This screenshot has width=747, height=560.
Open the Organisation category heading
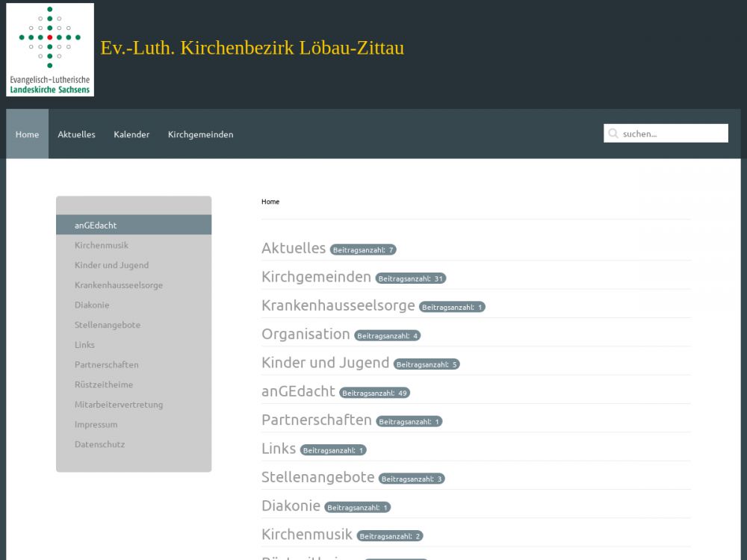[x=306, y=334]
